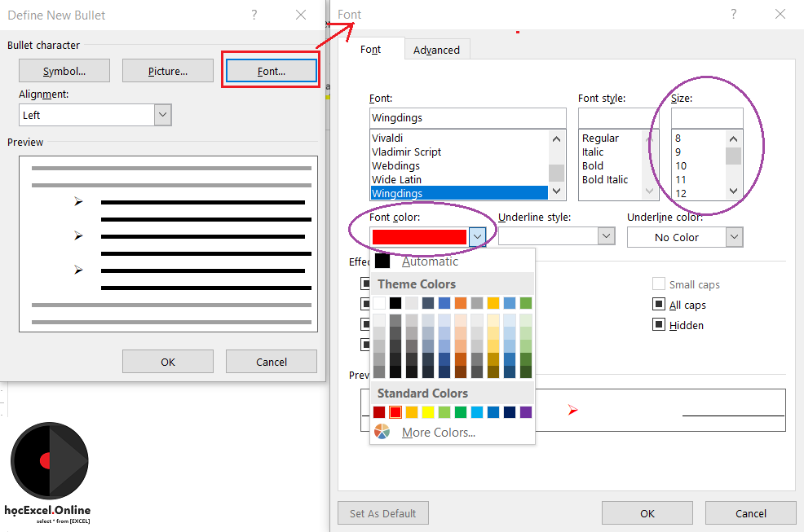Toggle the All caps checkbox
Screen dimensions: 804x532
pyautogui.click(x=659, y=305)
